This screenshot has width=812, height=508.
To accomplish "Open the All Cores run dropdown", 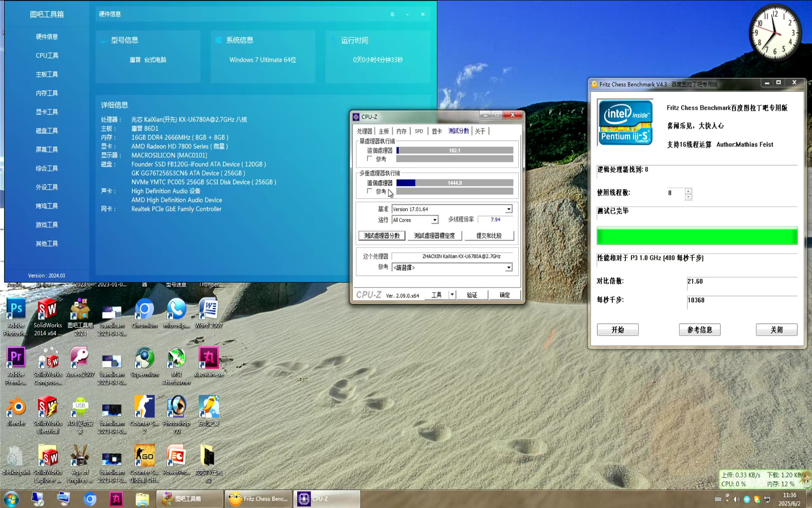I will [x=434, y=220].
